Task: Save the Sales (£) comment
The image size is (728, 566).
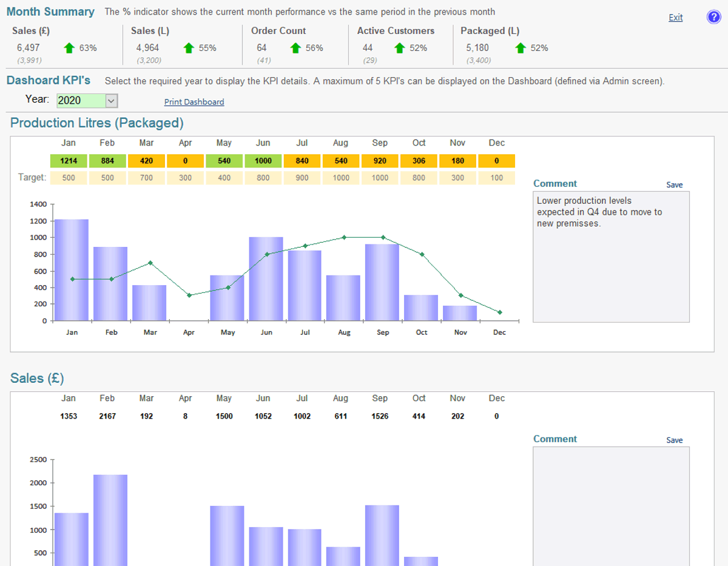Action: point(674,440)
